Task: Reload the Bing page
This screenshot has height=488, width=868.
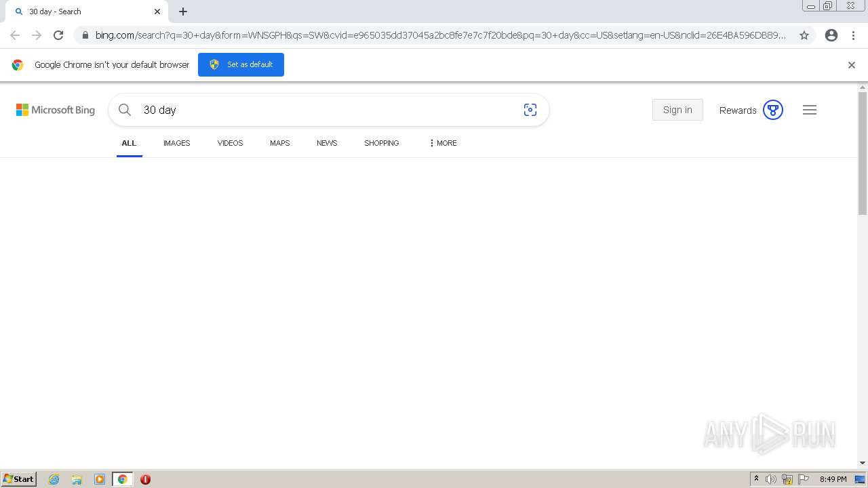Action: 58,35
